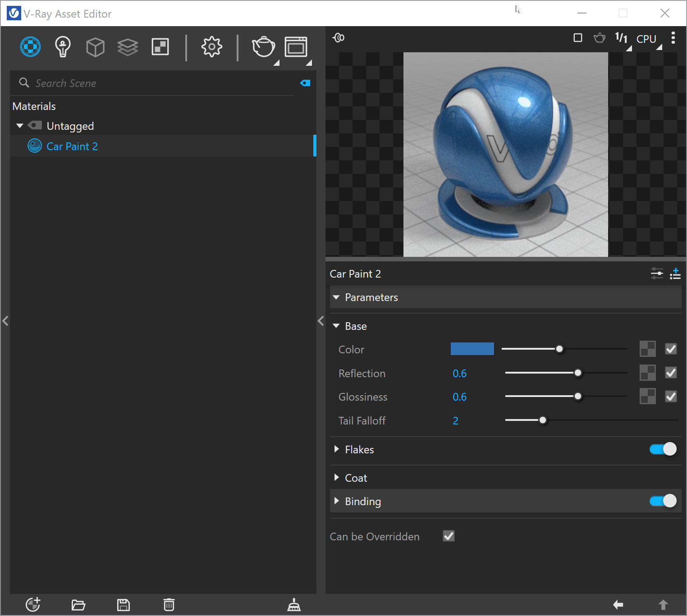
Task: Disable the Color texture checkbox
Action: point(671,349)
